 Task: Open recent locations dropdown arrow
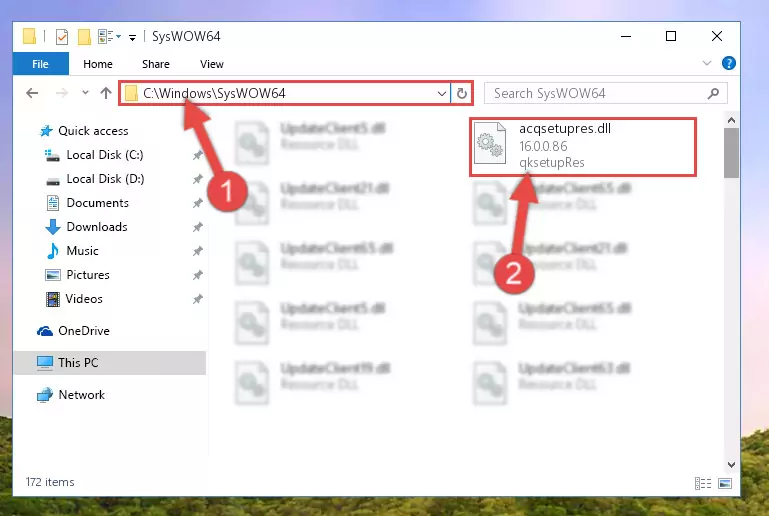(85, 92)
